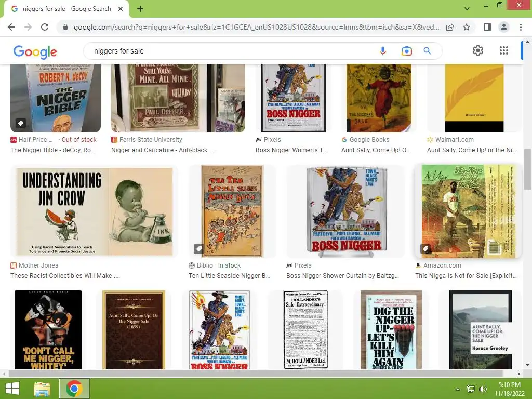532x399 pixels.
Task: Click the blue magnifier search icon
Action: 427,51
